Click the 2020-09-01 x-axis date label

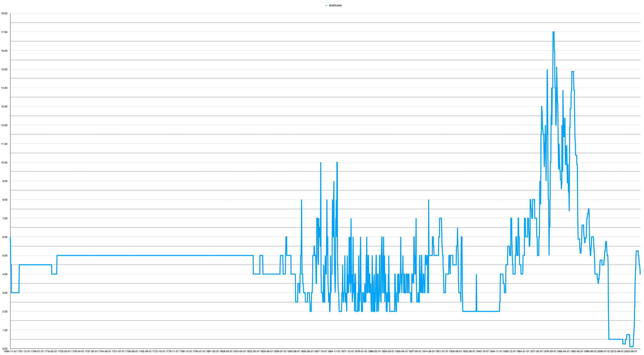[x=631, y=351]
